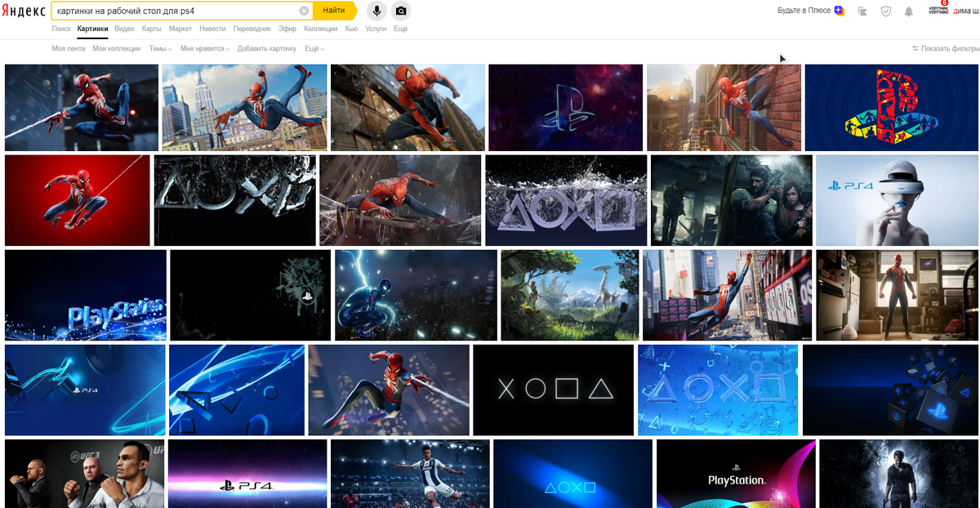Click the shield protection icon

(x=886, y=11)
